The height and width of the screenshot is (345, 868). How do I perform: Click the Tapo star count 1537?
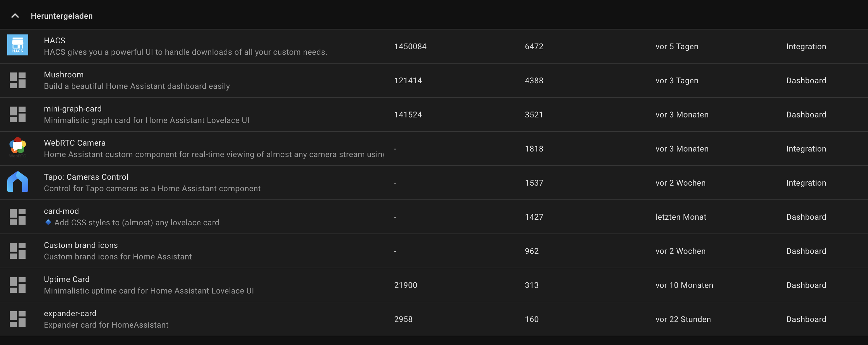tap(534, 182)
